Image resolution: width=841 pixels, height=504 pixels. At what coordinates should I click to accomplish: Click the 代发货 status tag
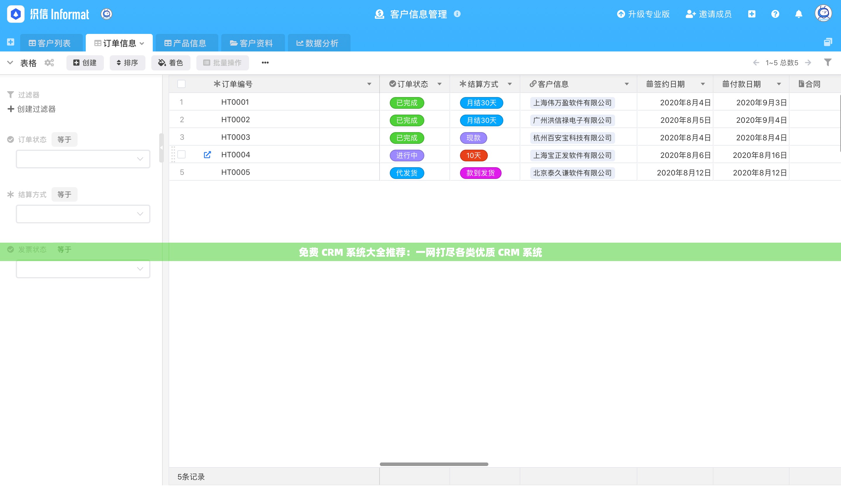(x=407, y=173)
